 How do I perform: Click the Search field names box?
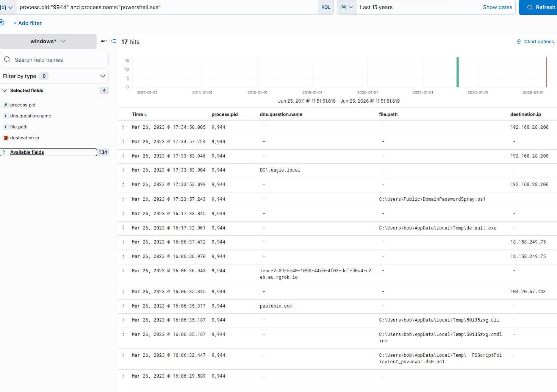[54, 60]
